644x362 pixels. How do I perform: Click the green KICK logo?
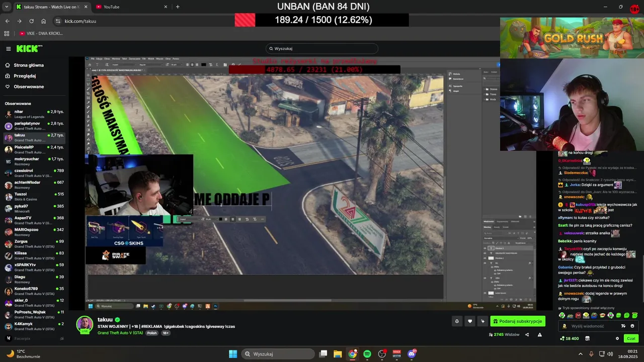[29, 49]
